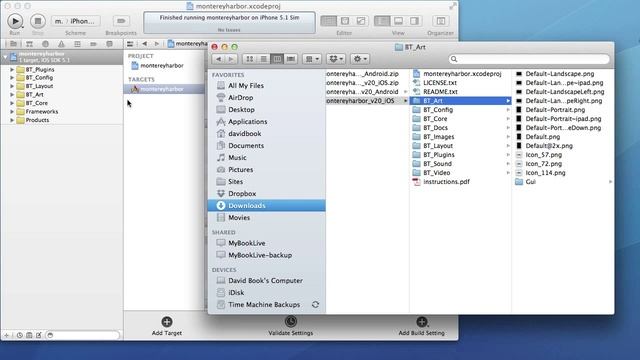Show the Debug navigator in Xcode

point(77,44)
